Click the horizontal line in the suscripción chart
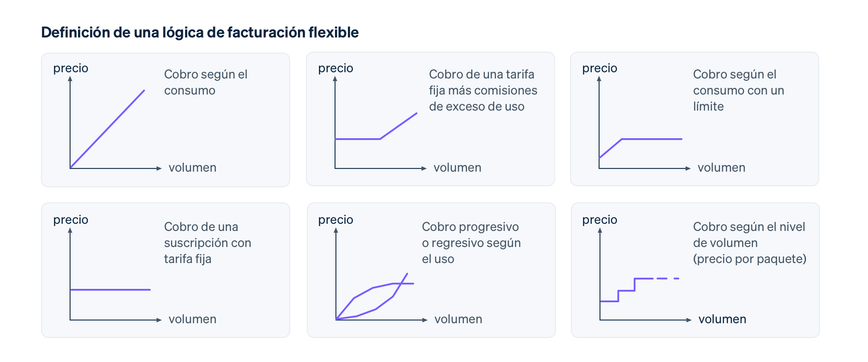The image size is (868, 362). click(110, 290)
